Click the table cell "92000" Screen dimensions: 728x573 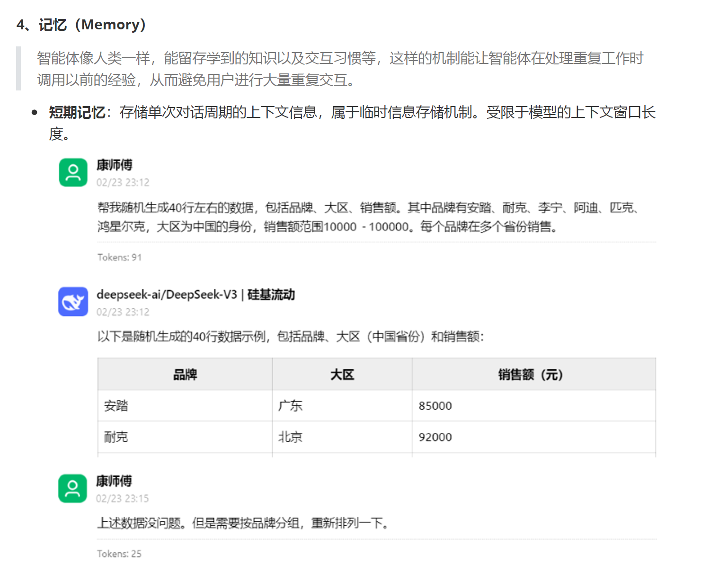tap(534, 437)
